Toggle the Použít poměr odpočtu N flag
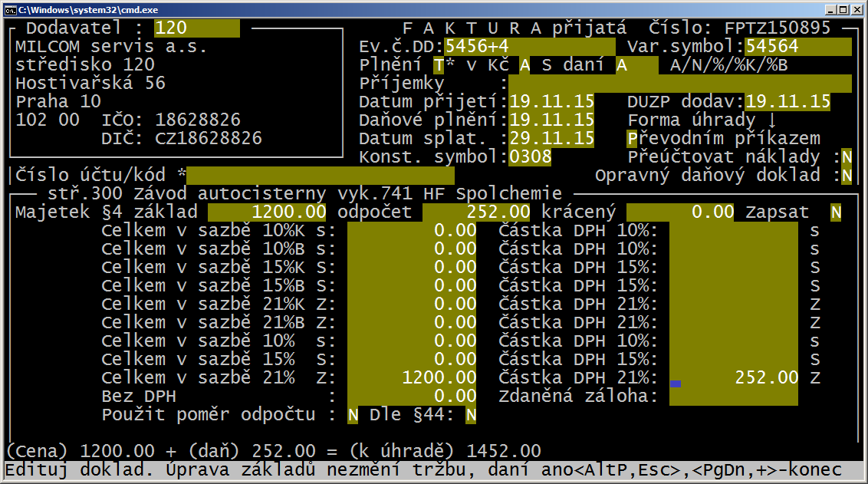The width and height of the screenshot is (868, 484). 353,415
